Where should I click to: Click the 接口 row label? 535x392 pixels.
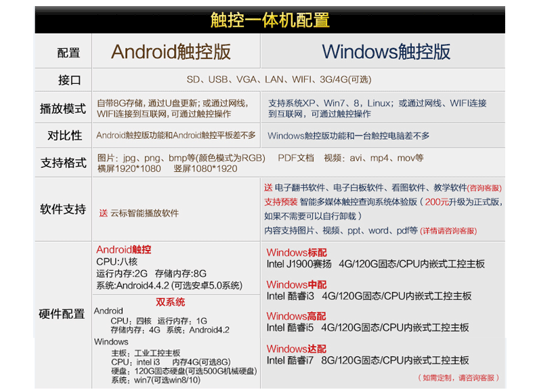[69, 80]
